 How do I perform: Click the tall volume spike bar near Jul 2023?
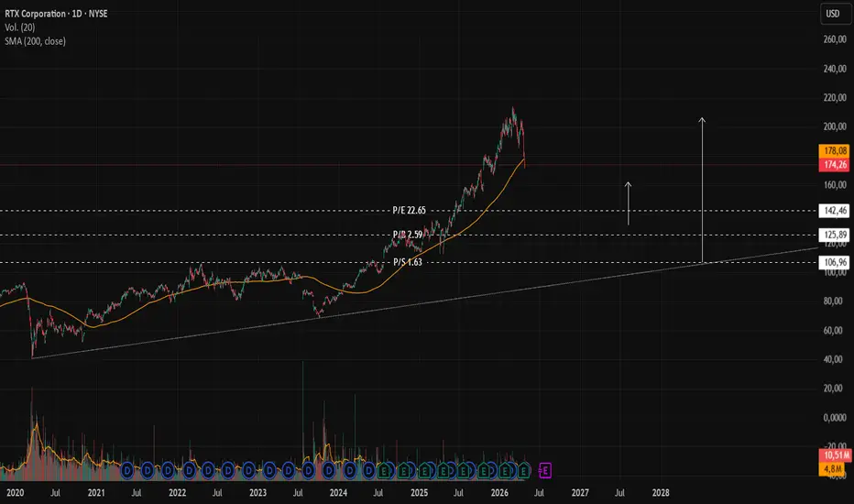[302, 420]
